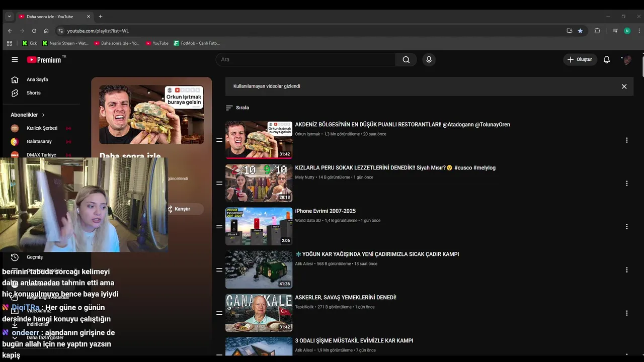The height and width of the screenshot is (362, 644).
Task: Open the YouTube hamburger guide menu
Action: click(x=15, y=59)
